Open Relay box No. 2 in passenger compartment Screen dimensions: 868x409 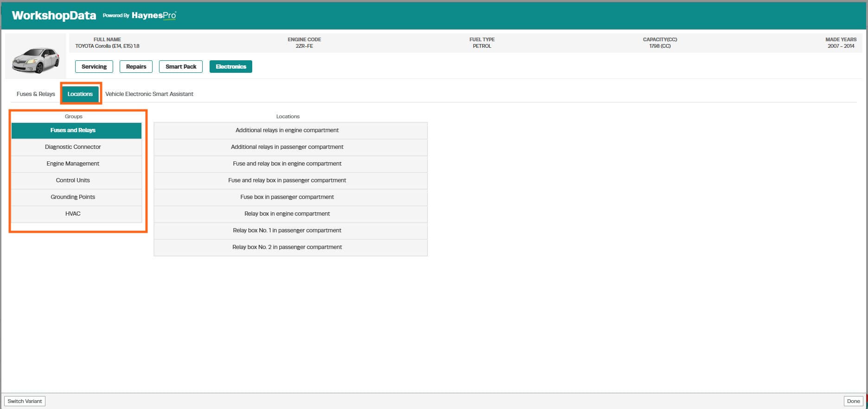tap(291, 247)
